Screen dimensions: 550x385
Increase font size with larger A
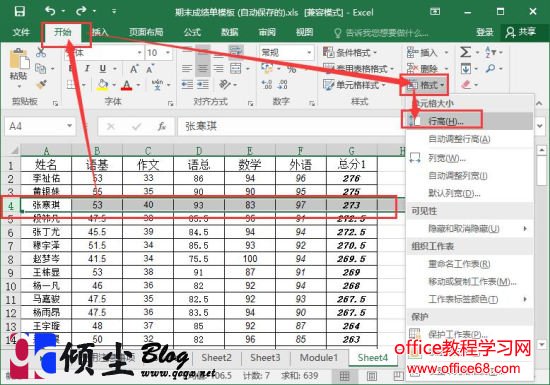[134, 69]
